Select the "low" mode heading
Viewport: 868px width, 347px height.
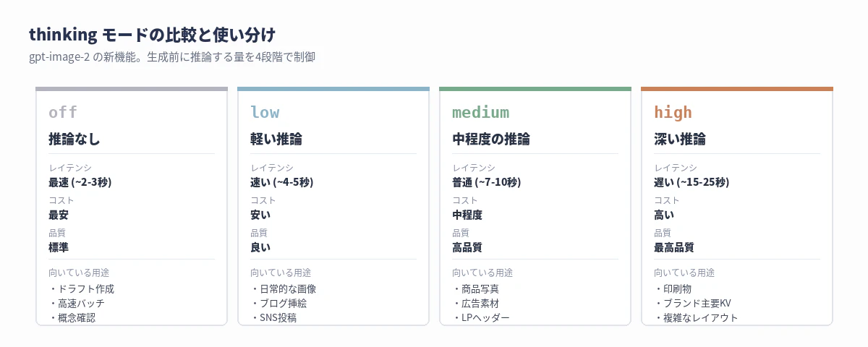tap(265, 113)
